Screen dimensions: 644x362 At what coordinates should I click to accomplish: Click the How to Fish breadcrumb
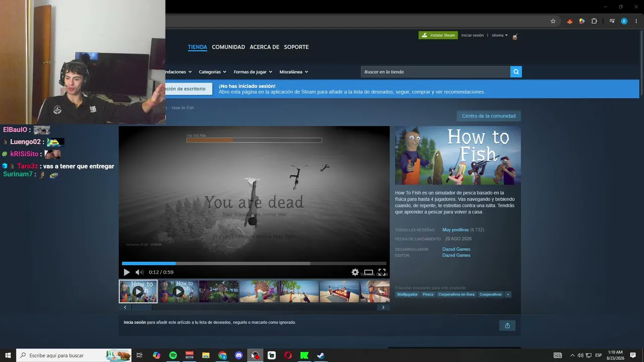183,108
